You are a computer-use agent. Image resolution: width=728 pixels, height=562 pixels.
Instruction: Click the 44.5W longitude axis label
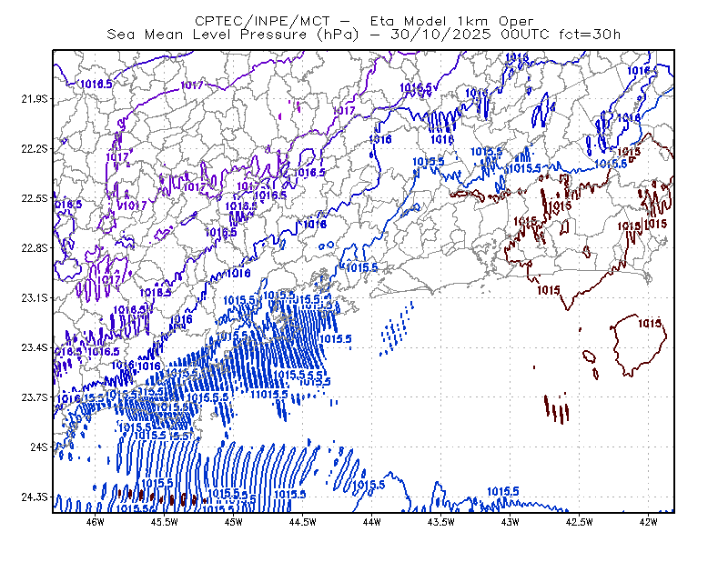tap(302, 522)
